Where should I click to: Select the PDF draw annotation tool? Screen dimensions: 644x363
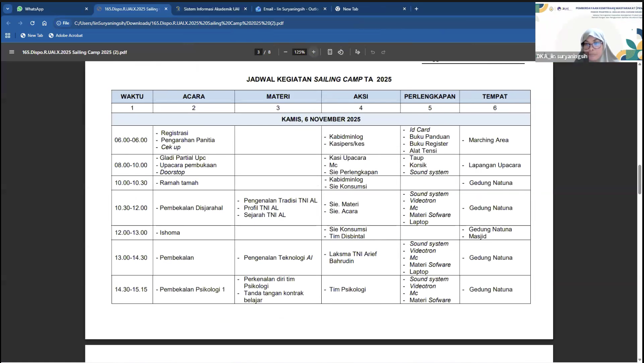click(x=357, y=52)
